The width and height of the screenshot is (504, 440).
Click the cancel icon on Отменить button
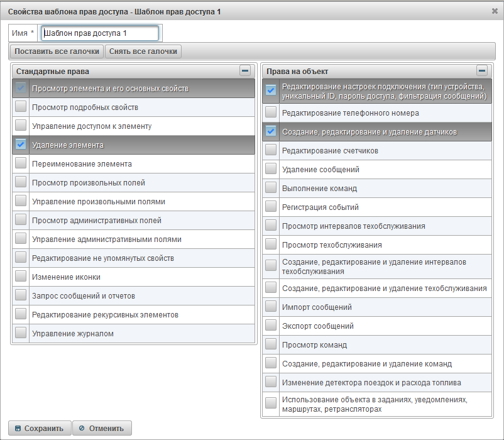point(82,429)
